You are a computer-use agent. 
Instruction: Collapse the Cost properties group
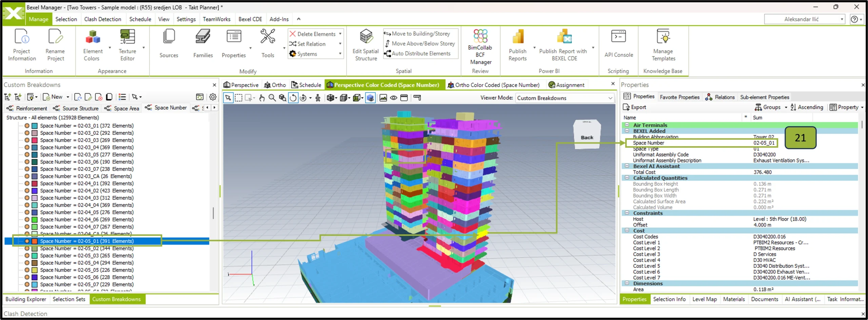(x=627, y=231)
